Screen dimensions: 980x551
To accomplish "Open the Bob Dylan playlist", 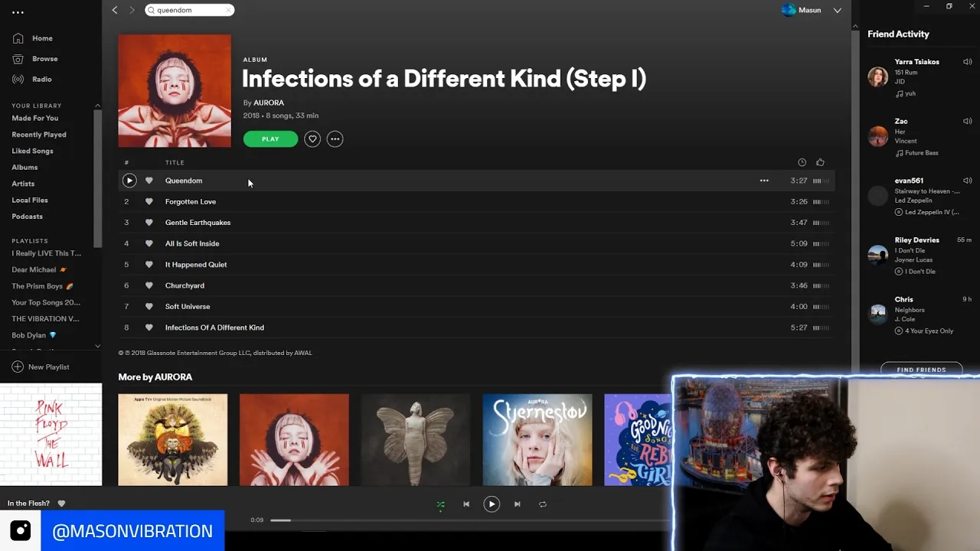I will coord(34,335).
